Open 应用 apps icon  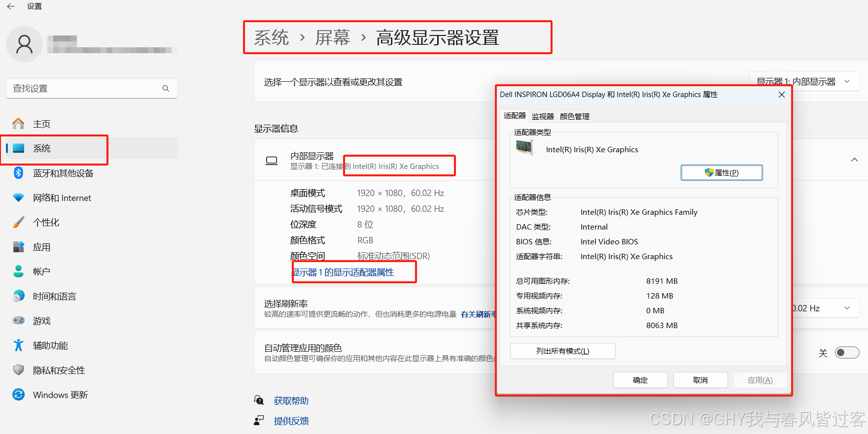[x=18, y=247]
